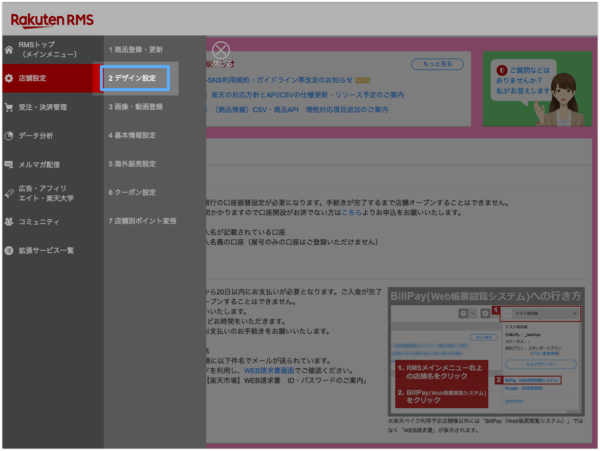600x451 pixels.
Task: Click the こちら link in account text
Action: tap(351, 212)
